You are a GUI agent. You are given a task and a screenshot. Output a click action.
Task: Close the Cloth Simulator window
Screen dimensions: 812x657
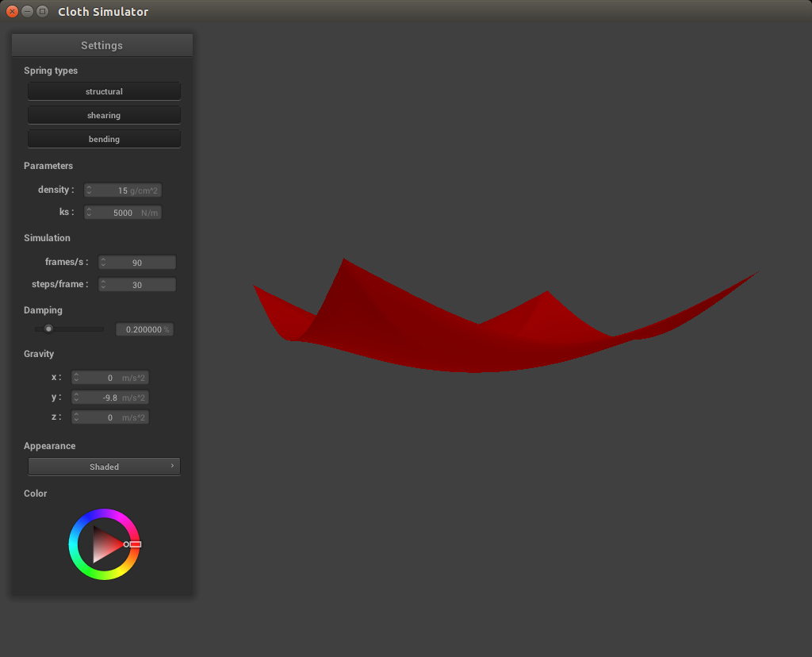12,12
